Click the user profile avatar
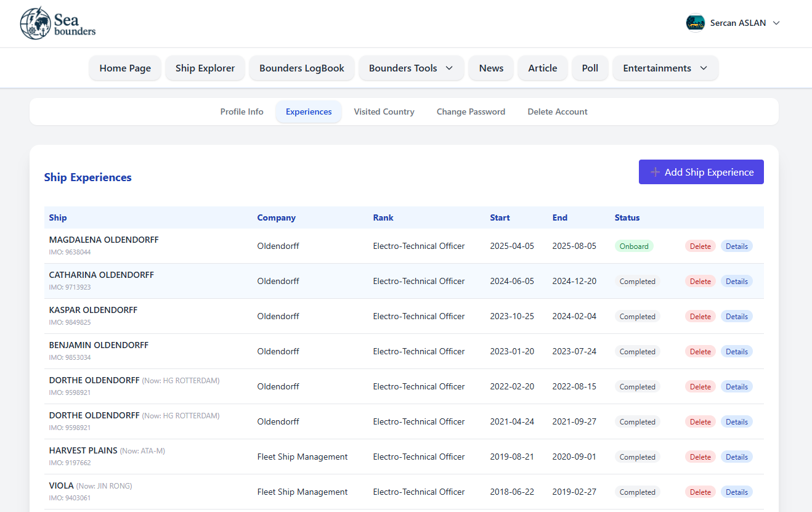Image resolution: width=812 pixels, height=512 pixels. 695,23
